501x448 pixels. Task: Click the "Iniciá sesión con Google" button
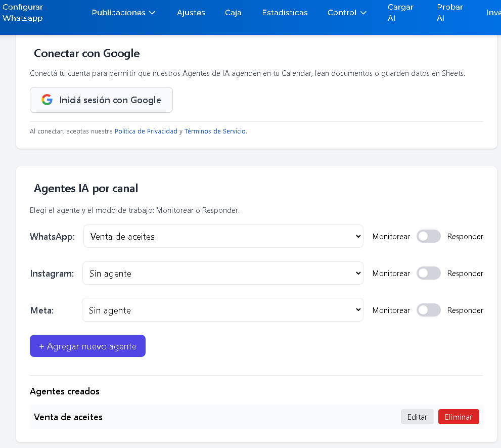[x=101, y=100]
